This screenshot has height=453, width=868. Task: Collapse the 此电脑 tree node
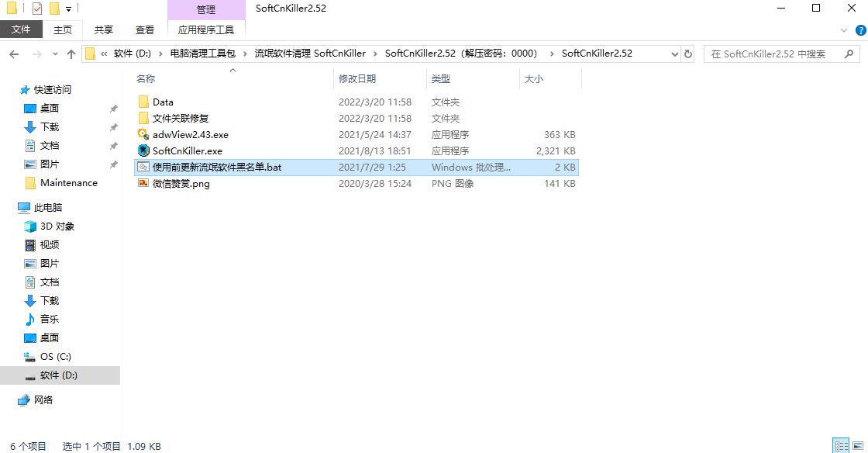tap(12, 208)
